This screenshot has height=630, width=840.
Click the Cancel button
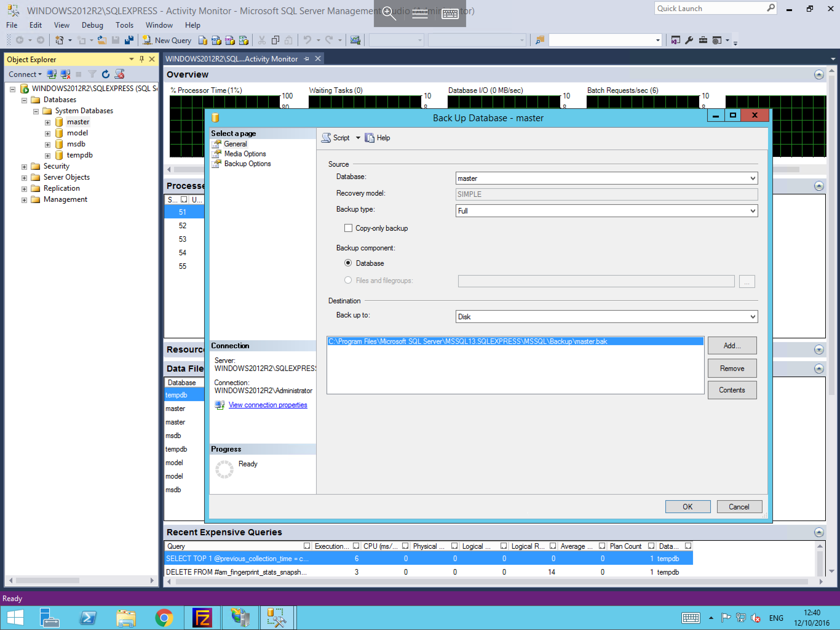tap(739, 507)
